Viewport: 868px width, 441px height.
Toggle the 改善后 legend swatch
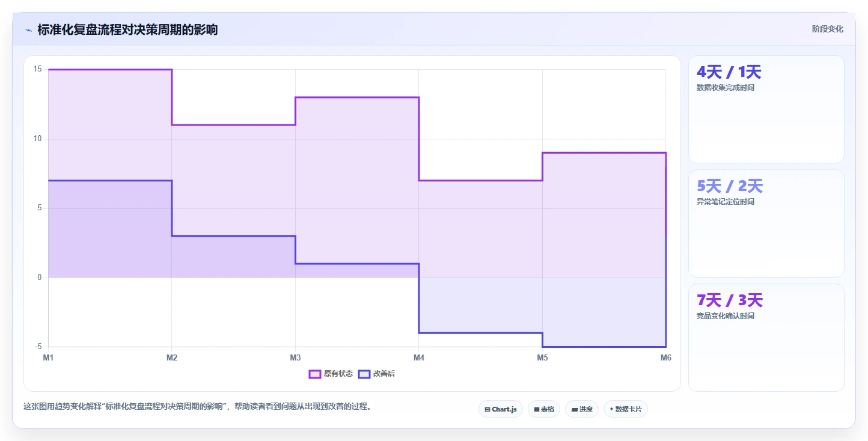click(x=364, y=374)
